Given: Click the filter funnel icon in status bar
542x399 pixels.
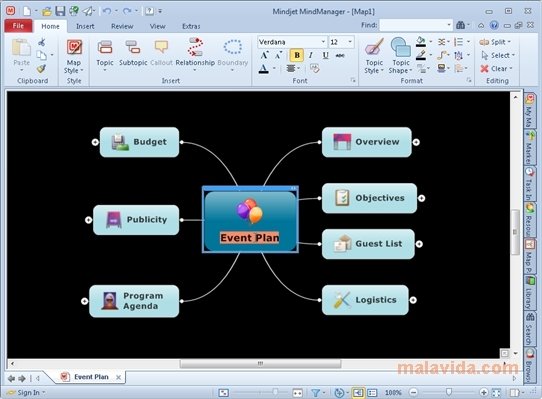Looking at the screenshot, I should (315, 392).
